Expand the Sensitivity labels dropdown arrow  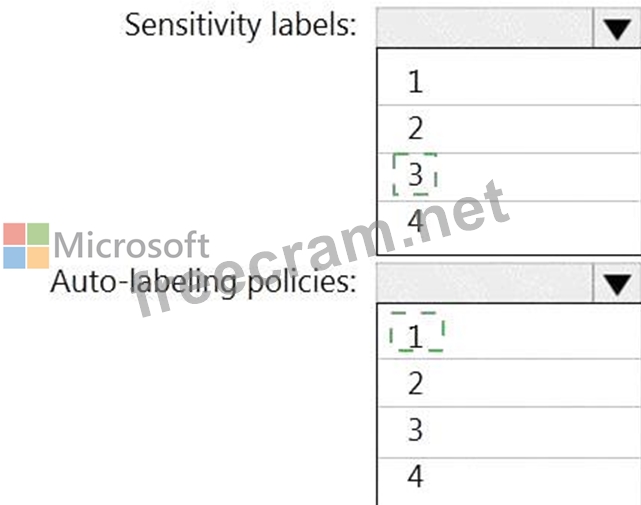coord(615,29)
